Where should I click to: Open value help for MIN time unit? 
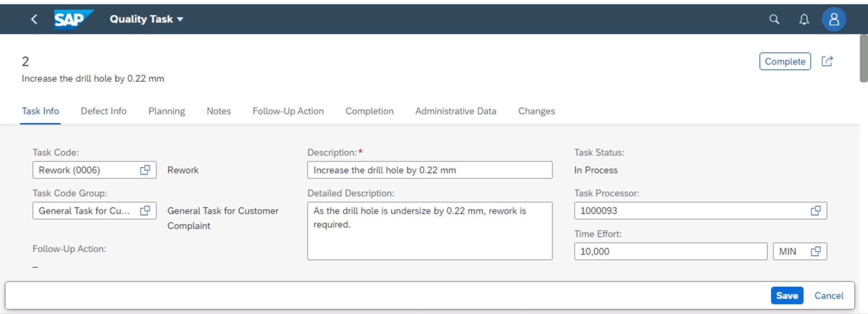pos(816,251)
